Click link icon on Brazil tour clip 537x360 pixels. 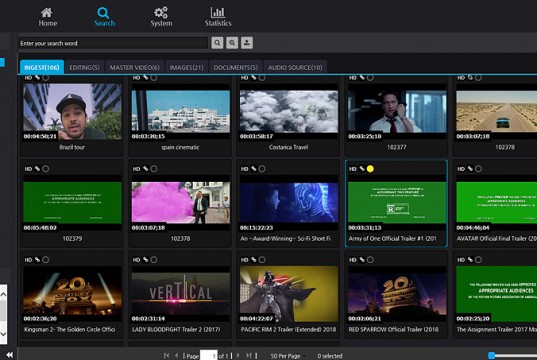coord(37,78)
